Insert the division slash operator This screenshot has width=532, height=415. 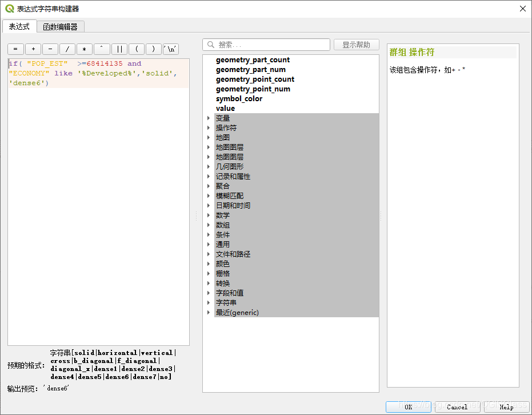pyautogui.click(x=67, y=49)
